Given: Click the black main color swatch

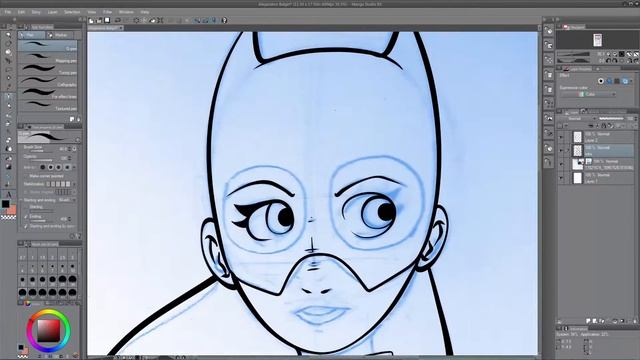Looking at the screenshot, I should pyautogui.click(x=5, y=204).
